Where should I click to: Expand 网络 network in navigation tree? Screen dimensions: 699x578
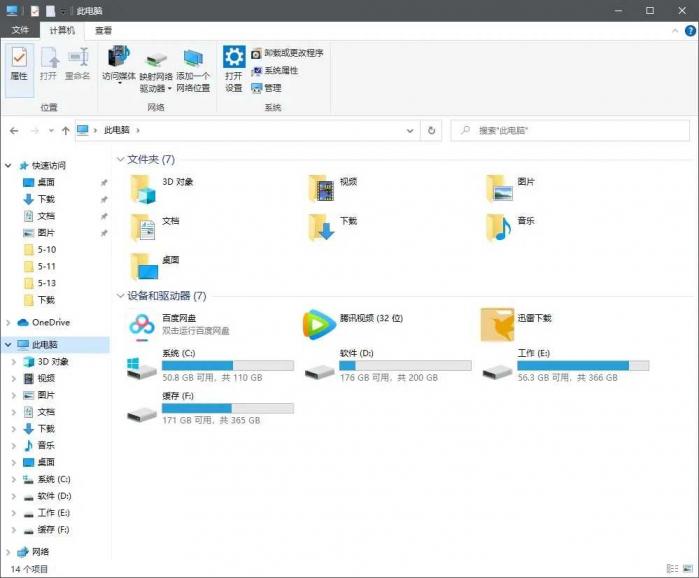(8, 552)
